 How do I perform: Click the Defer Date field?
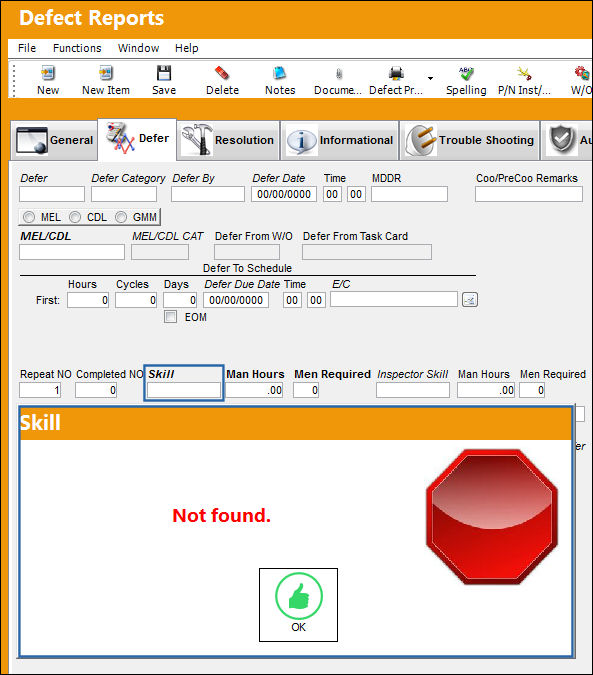click(284, 194)
